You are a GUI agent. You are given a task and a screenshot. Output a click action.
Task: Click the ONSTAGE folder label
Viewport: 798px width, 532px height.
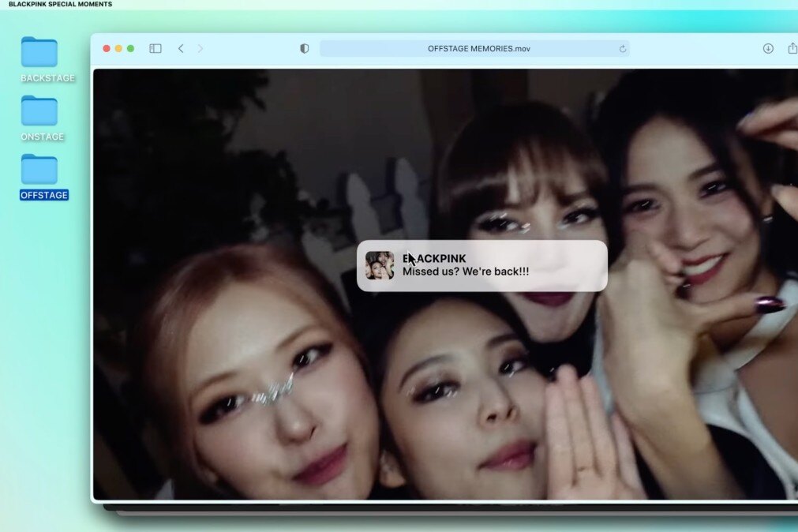tap(43, 137)
